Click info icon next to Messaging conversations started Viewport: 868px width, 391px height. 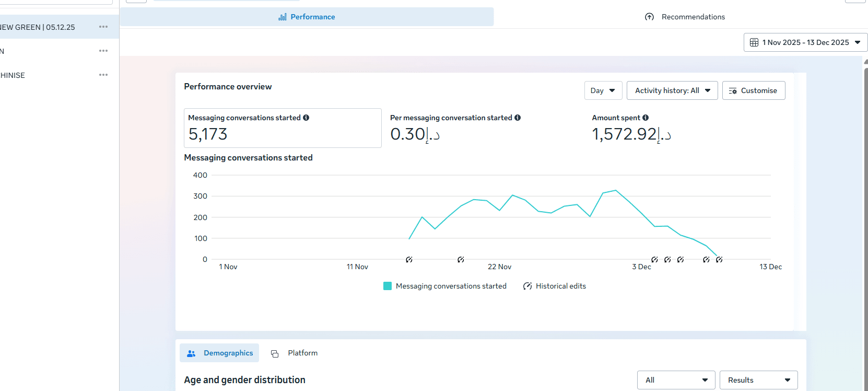coord(306,118)
